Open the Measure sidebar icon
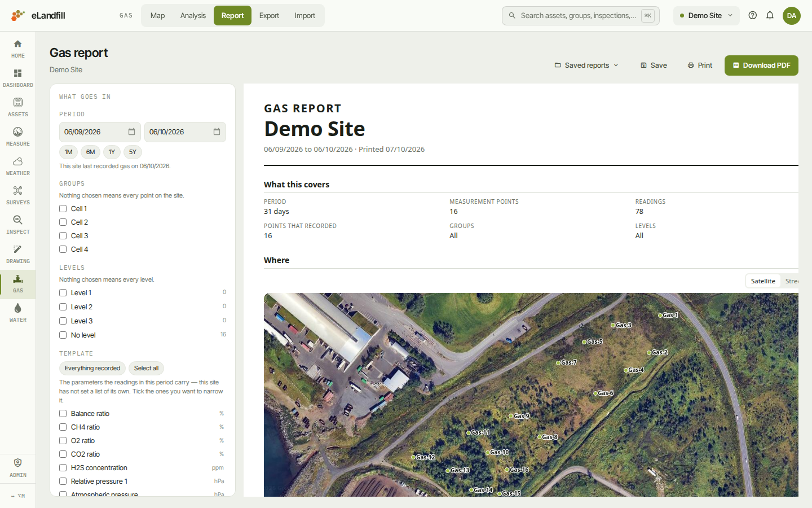The width and height of the screenshot is (812, 508). pyautogui.click(x=17, y=137)
